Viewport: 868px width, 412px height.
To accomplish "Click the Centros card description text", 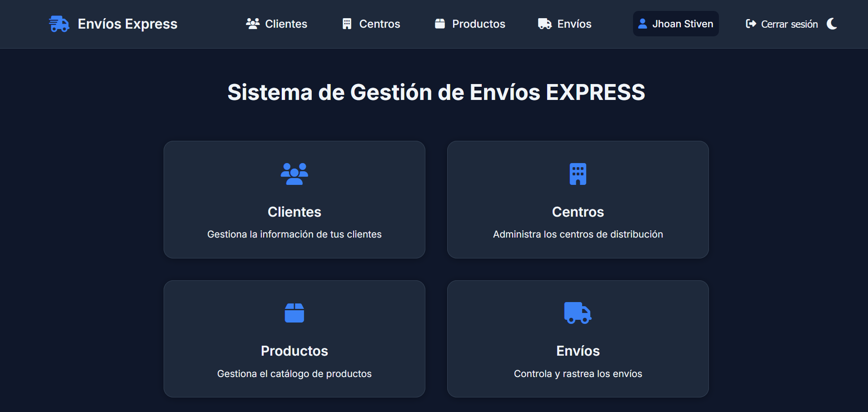I will click(578, 234).
